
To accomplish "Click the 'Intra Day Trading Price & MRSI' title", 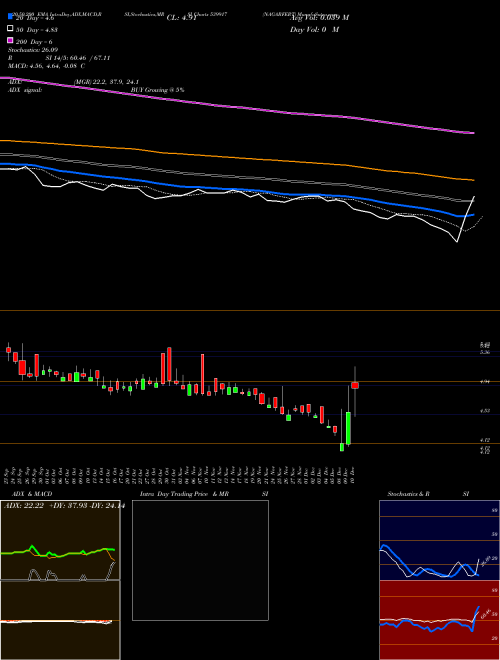I will [x=204, y=494].
